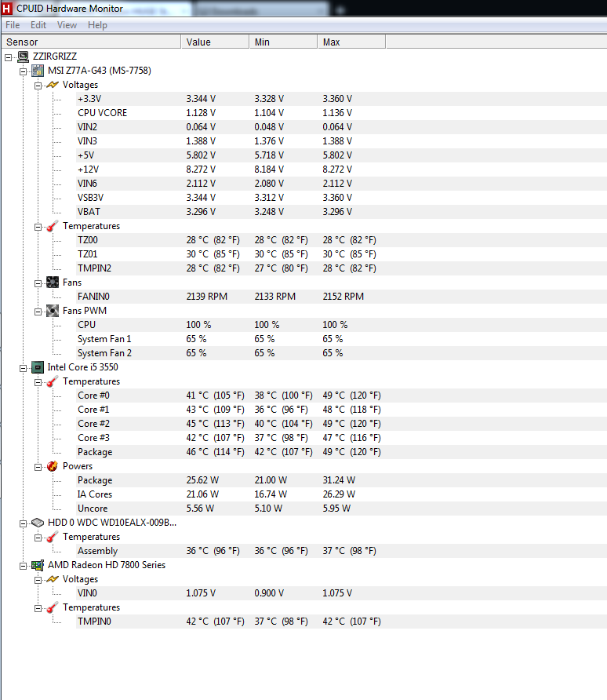Collapse the MSI Z77A-G43 node
The width and height of the screenshot is (607, 700).
[24, 71]
